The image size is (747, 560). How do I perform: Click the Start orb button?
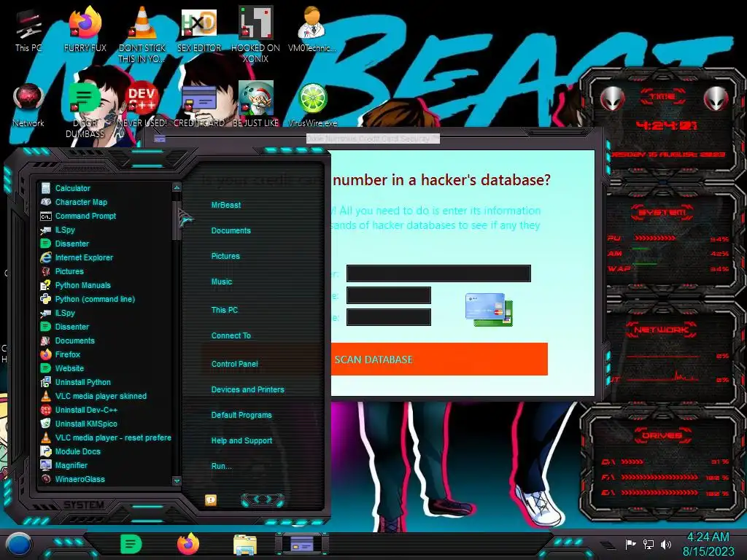(x=19, y=545)
